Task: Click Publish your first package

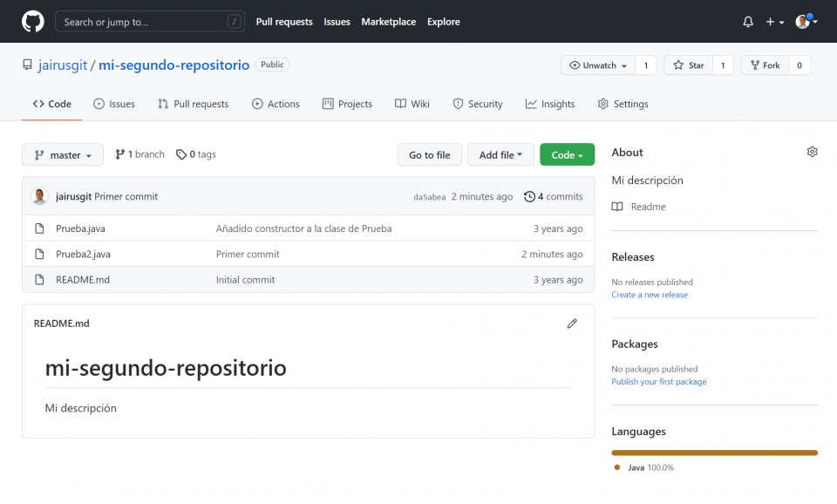Action: [659, 382]
